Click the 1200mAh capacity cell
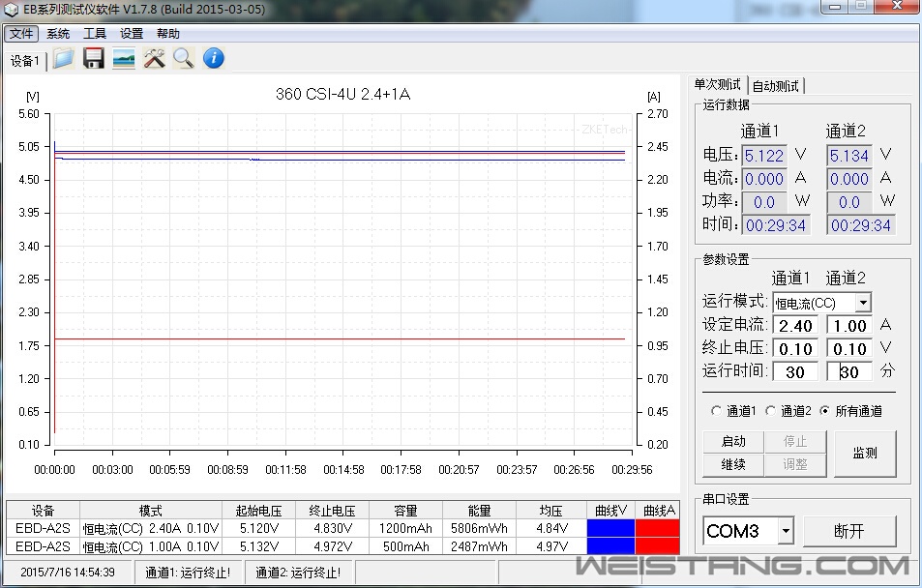 [x=405, y=528]
